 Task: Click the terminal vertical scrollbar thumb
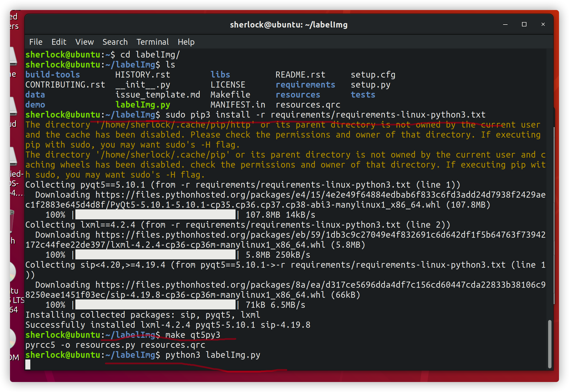tap(549, 344)
